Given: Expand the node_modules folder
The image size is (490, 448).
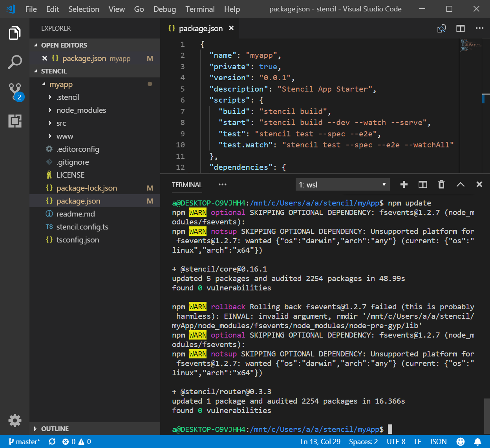Looking at the screenshot, I should coord(95,110).
